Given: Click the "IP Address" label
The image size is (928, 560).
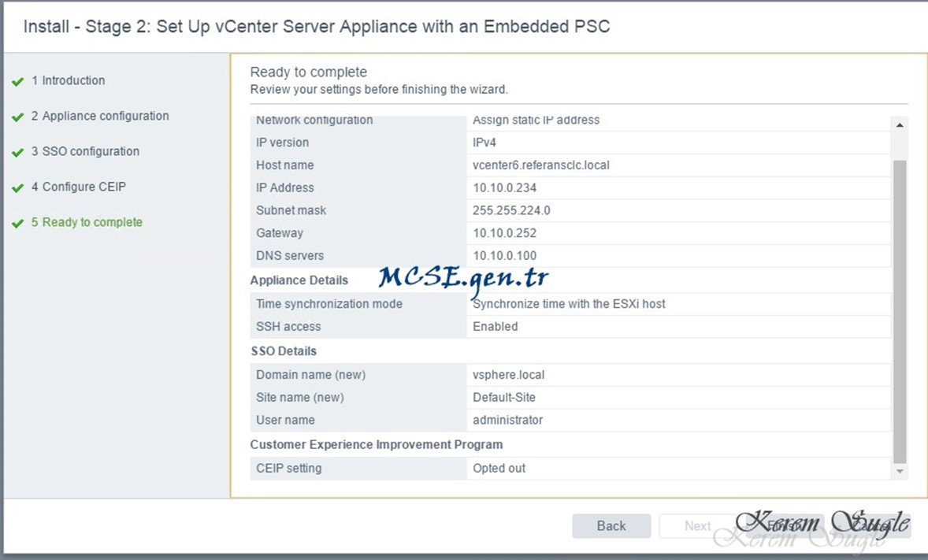Looking at the screenshot, I should tap(284, 187).
